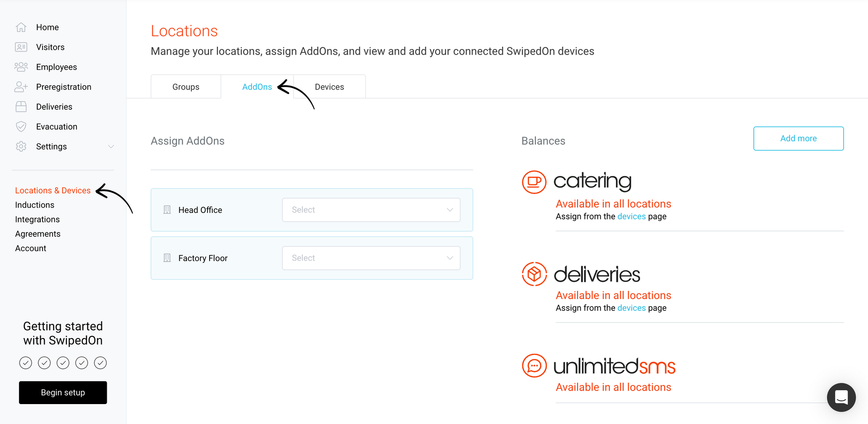Image resolution: width=868 pixels, height=424 pixels.
Task: Open the Select dropdown for Head Office
Action: [371, 209]
